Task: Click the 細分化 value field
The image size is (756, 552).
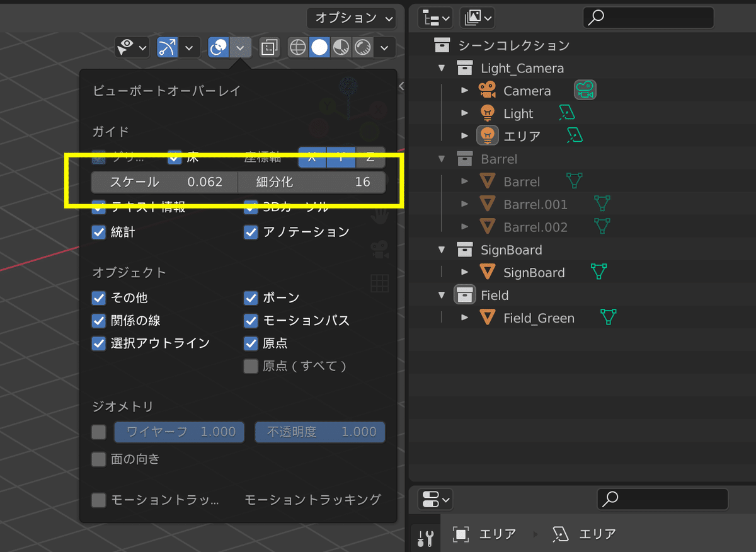Action: [312, 182]
